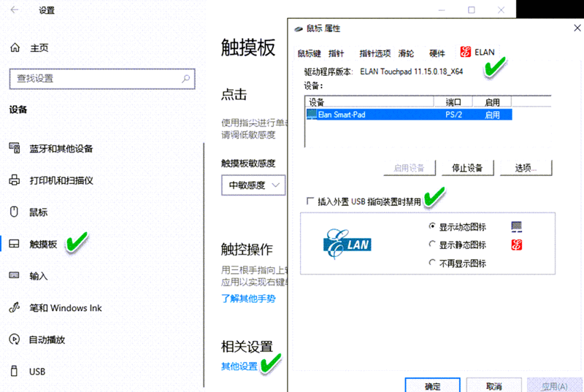The height and width of the screenshot is (392, 584).
Task: Open 蓝牙和其他设备 settings page
Action: pos(61,148)
